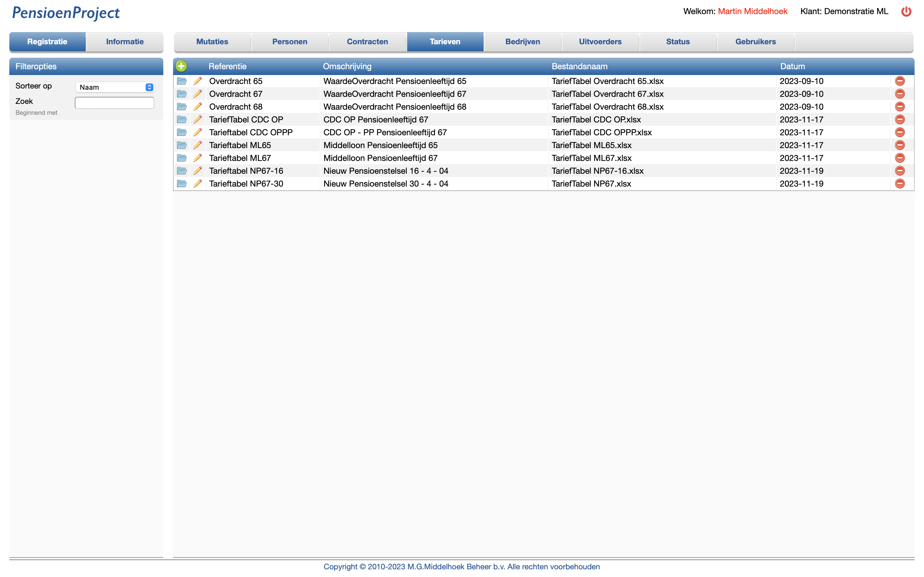The height and width of the screenshot is (577, 924).
Task: Edit the Overdracht 67 entry with the pencil
Action: pyautogui.click(x=197, y=94)
